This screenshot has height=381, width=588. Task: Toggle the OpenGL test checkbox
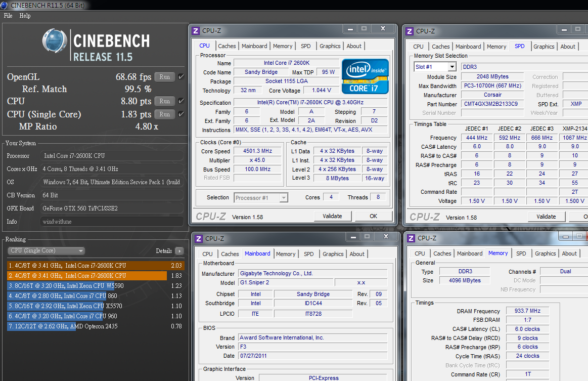point(181,77)
